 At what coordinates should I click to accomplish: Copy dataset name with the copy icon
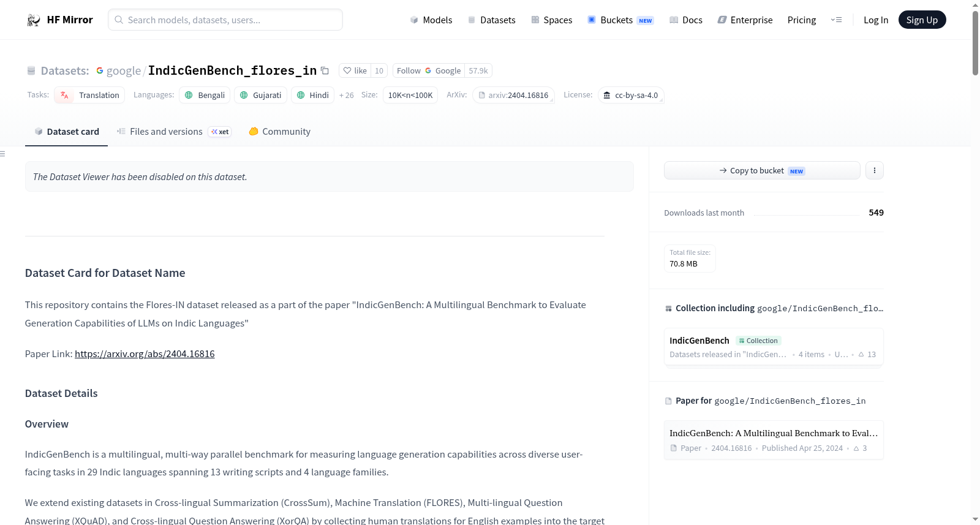coord(325,71)
